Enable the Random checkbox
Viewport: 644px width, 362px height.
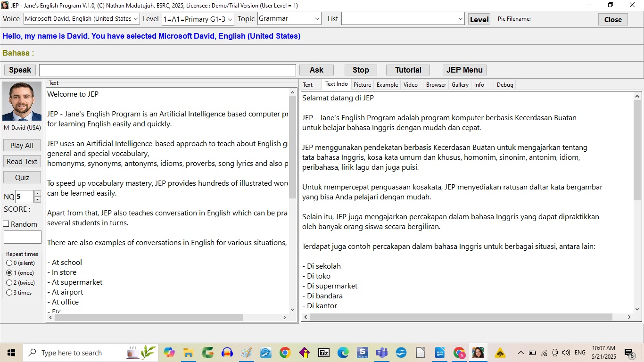7,224
